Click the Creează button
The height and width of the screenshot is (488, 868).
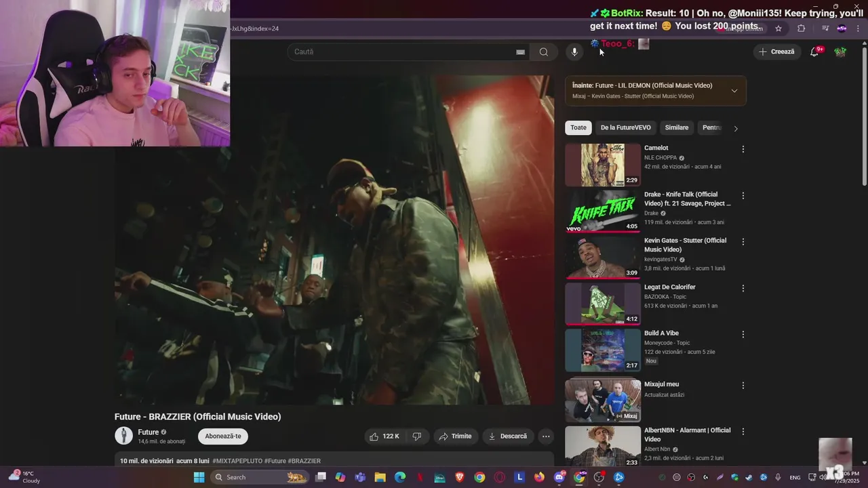776,52
